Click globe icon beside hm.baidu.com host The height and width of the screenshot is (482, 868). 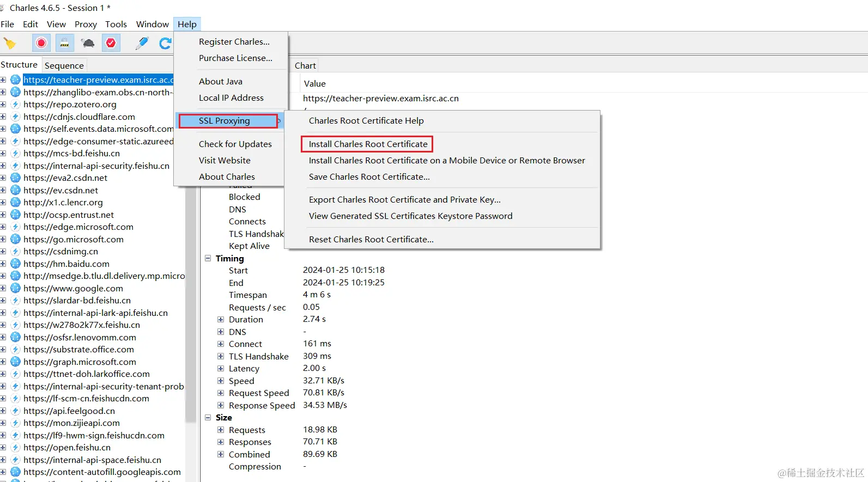tap(15, 264)
